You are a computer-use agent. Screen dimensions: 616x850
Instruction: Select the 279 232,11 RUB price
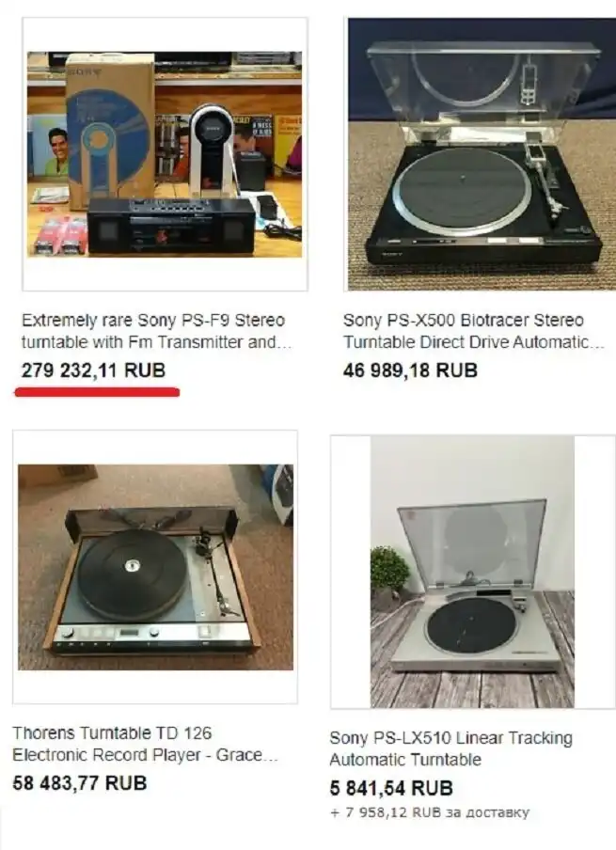point(93,370)
